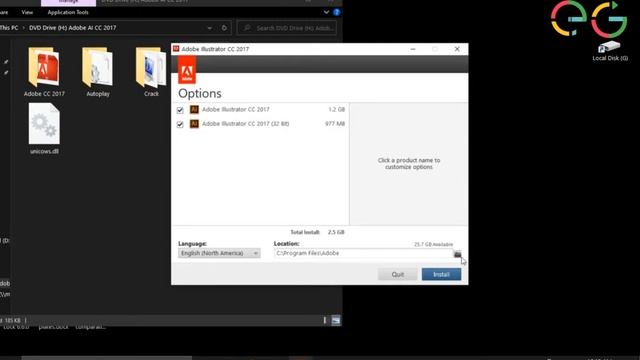Click the Location path input field
This screenshot has width=640, height=360.
[363, 253]
